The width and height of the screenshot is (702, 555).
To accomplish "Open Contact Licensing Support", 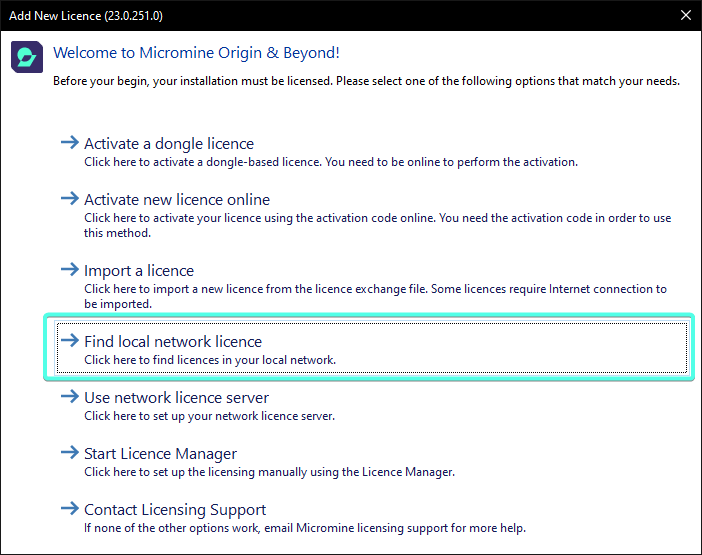I will (x=175, y=510).
